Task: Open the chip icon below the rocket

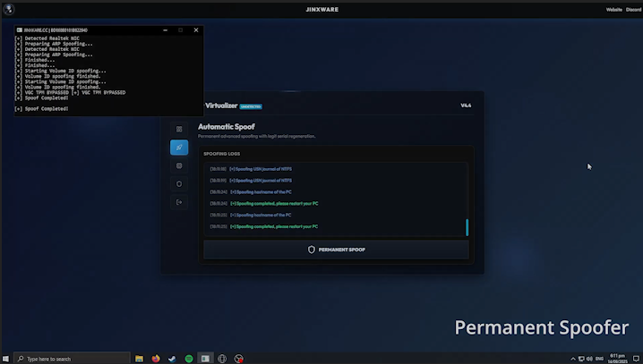Action: pyautogui.click(x=179, y=165)
